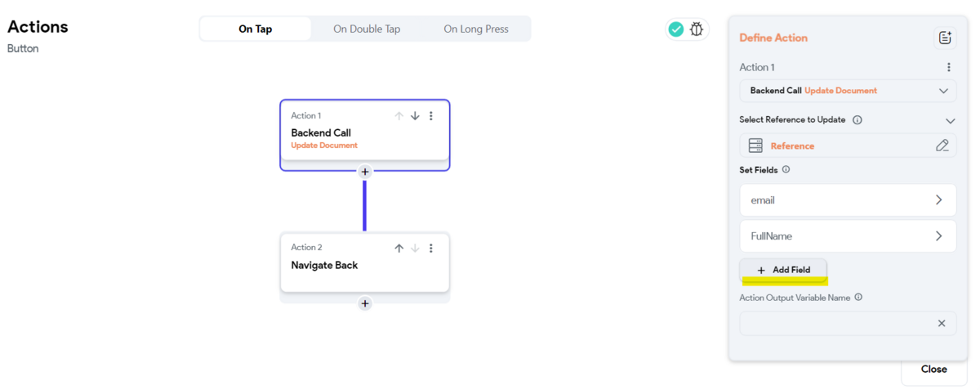Collapse Select Reference to Update section

tap(950, 120)
